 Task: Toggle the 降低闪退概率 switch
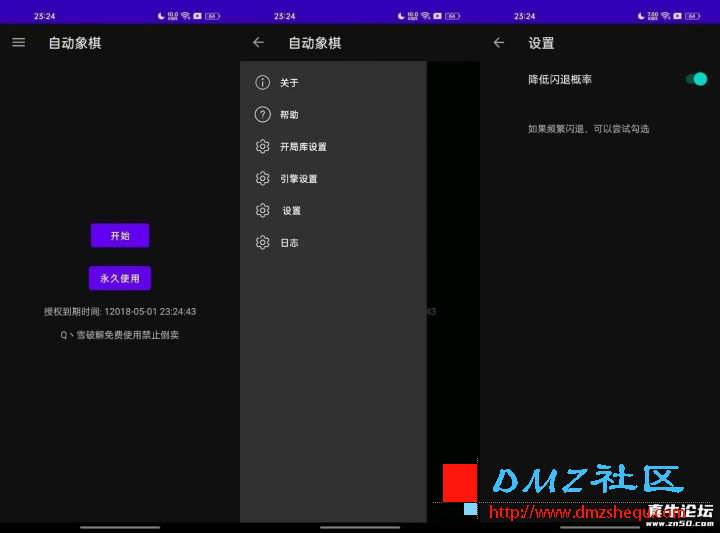click(697, 79)
